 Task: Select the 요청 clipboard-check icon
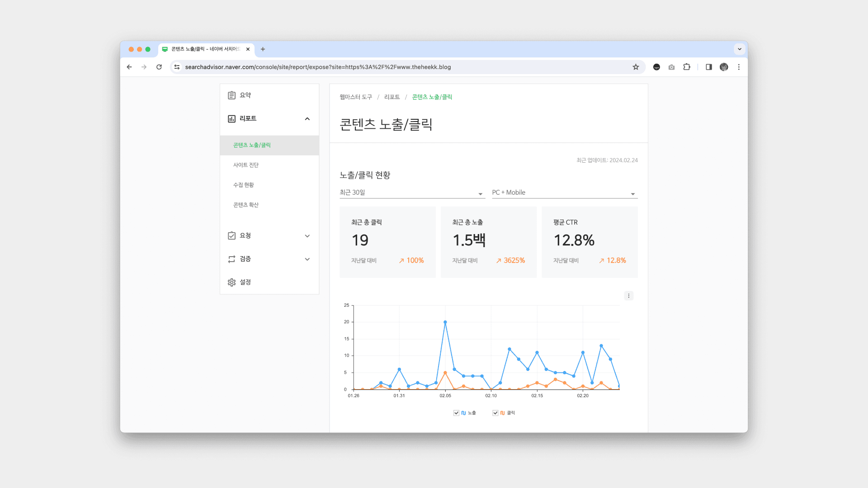(x=232, y=235)
